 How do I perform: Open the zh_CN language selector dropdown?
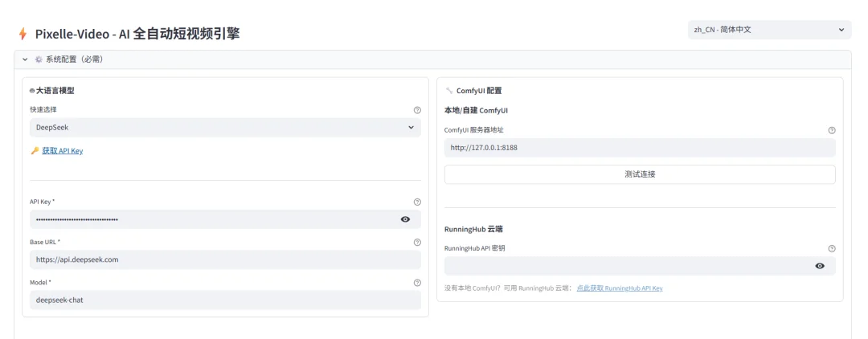769,30
